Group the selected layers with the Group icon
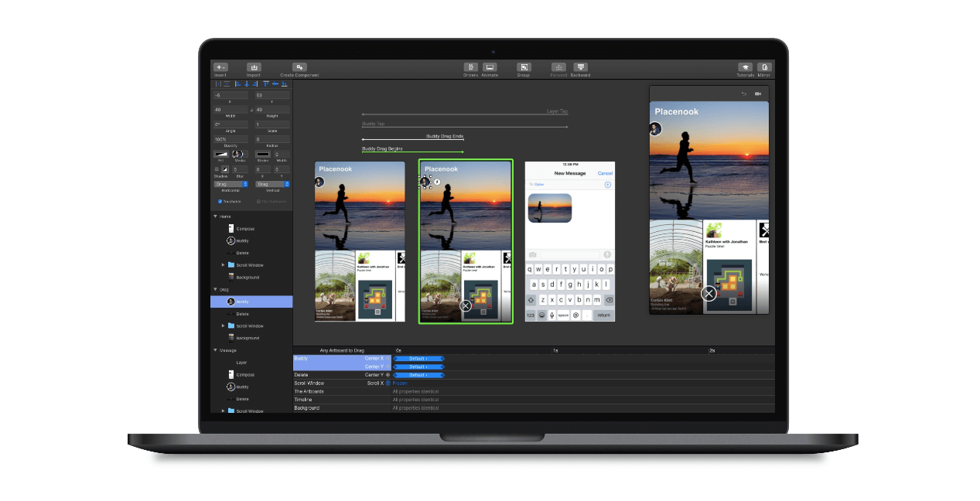 (524, 68)
